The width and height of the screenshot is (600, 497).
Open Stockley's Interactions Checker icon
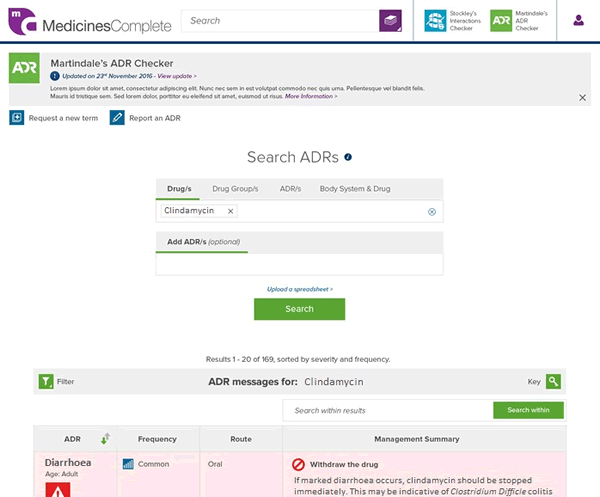click(435, 21)
